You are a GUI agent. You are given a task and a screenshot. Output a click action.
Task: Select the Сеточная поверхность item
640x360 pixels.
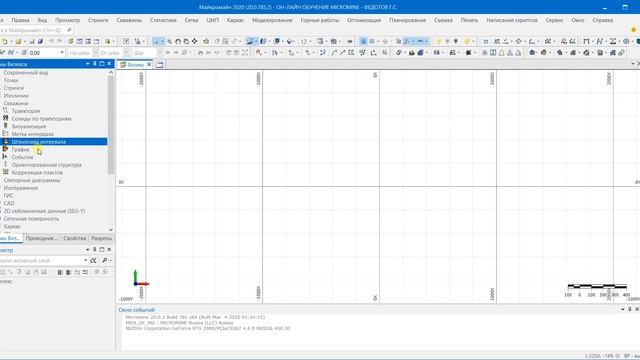(31, 219)
